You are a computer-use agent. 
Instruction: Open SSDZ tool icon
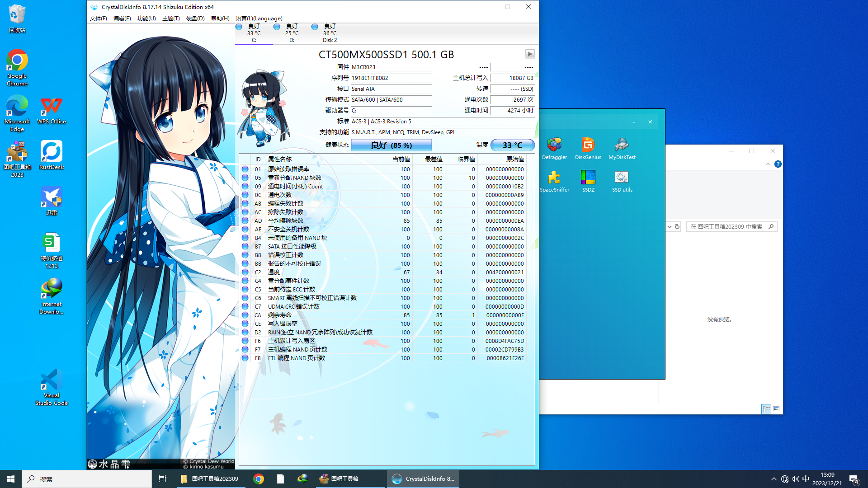coord(588,181)
